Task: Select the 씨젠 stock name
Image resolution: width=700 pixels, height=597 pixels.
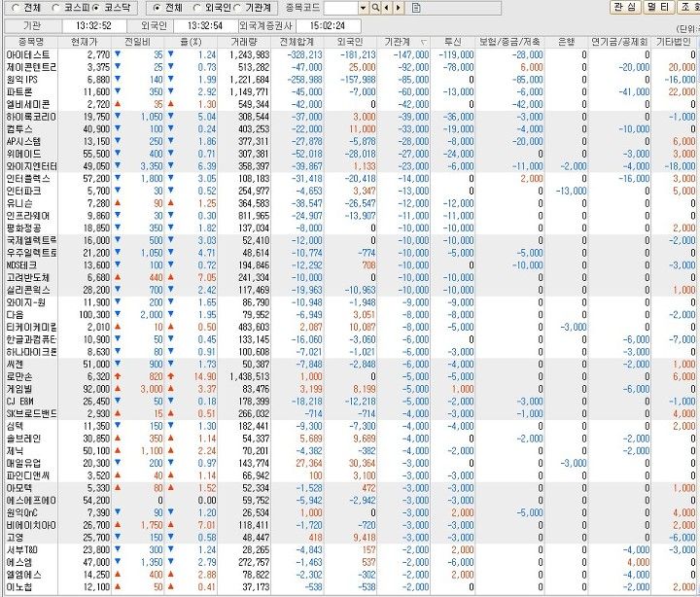Action: point(15,364)
